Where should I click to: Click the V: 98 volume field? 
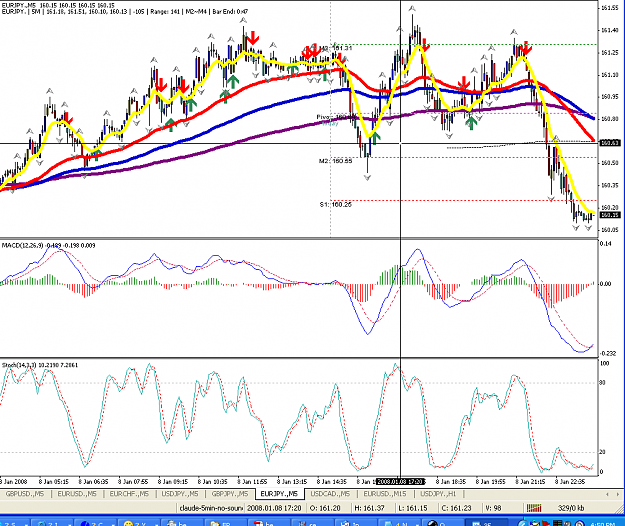pos(493,508)
